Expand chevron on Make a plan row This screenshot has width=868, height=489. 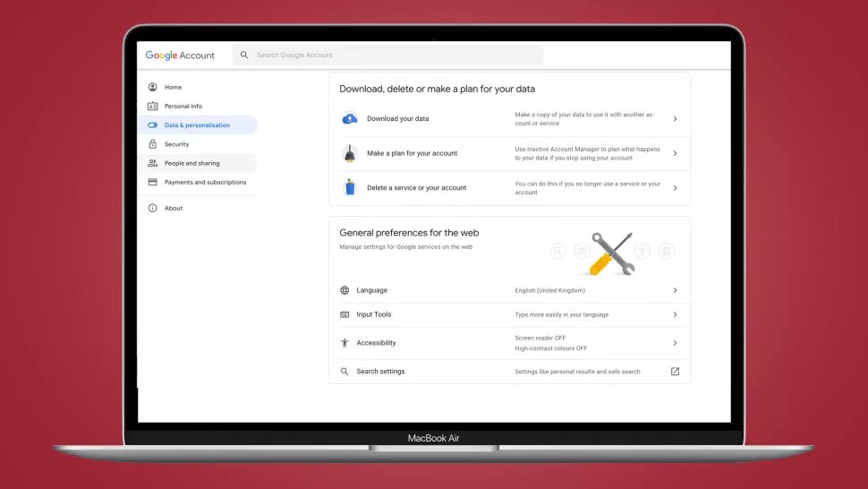[x=675, y=153]
